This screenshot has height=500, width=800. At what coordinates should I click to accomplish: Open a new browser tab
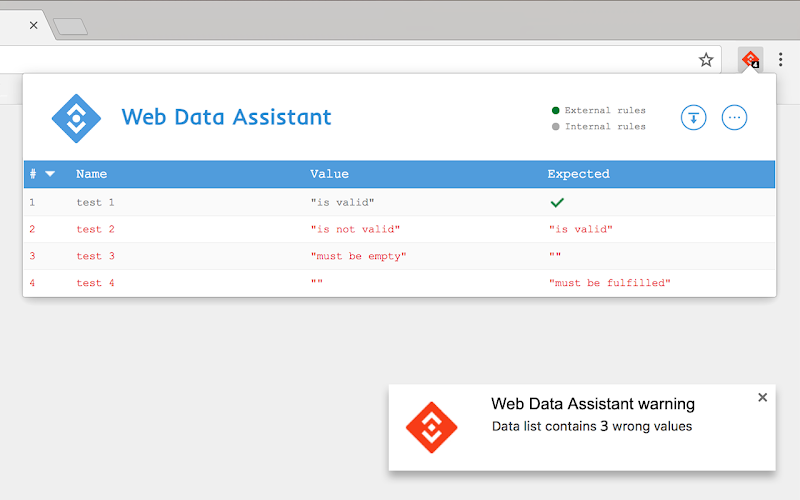coord(70,27)
